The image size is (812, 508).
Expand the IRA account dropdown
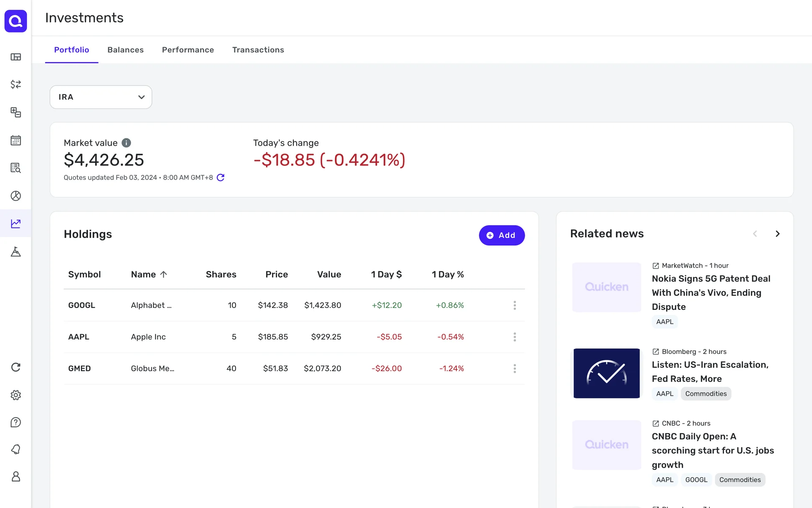(101, 97)
